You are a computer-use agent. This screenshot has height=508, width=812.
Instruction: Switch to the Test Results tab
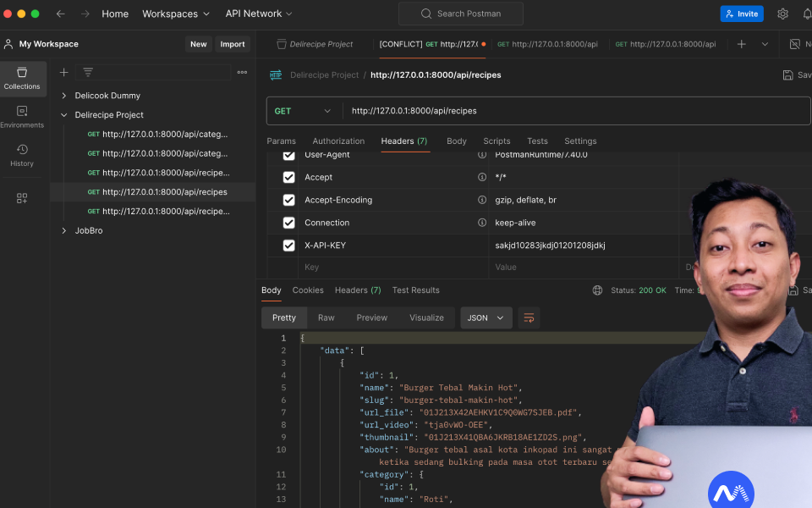click(415, 290)
